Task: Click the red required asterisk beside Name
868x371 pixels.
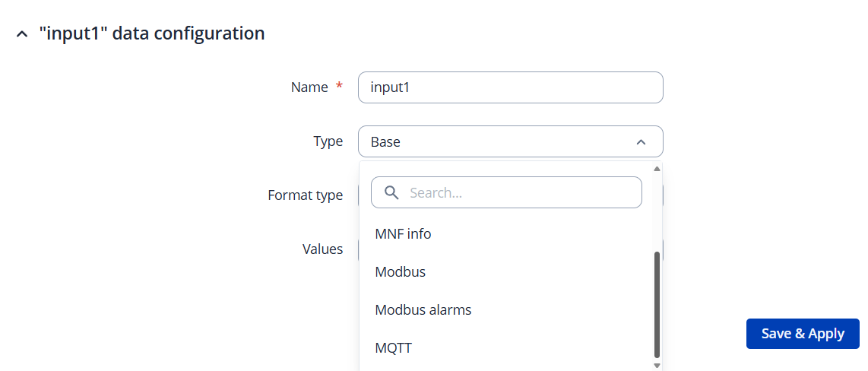Action: [339, 87]
